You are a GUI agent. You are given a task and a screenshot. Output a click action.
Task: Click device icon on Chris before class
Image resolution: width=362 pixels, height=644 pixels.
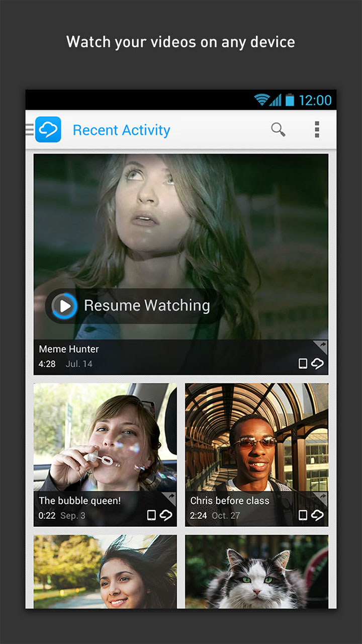(303, 515)
